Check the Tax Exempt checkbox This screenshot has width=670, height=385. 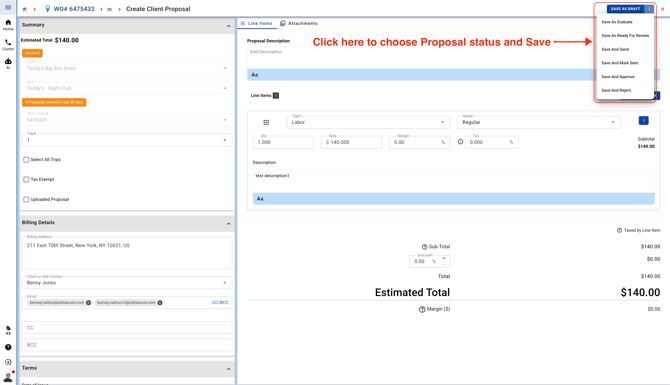(26, 179)
